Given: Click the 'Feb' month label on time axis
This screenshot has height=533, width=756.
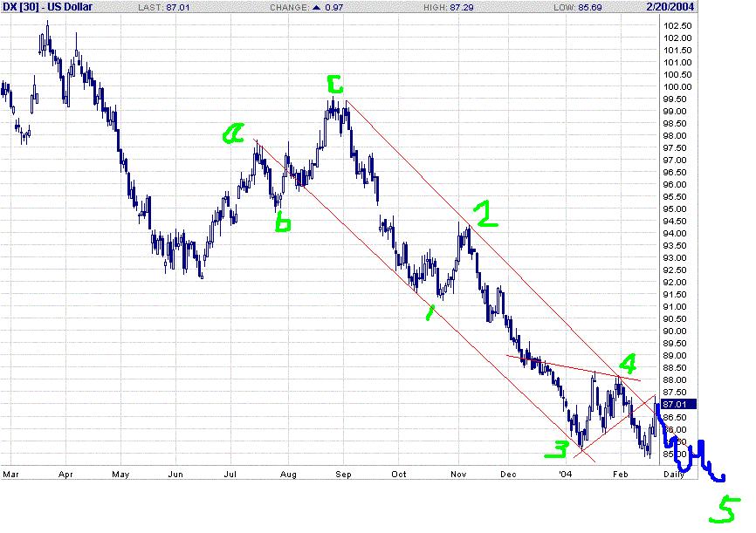Looking at the screenshot, I should click(x=621, y=475).
